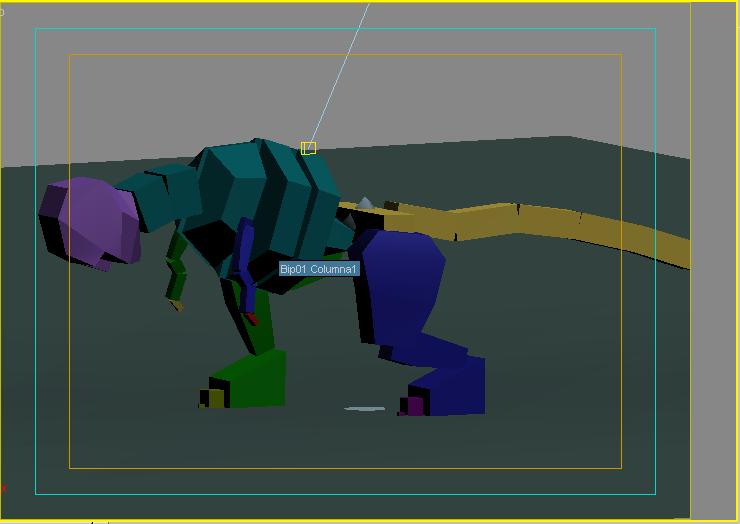
Task: Click the white target line above the biped
Action: pyautogui.click(x=339, y=75)
